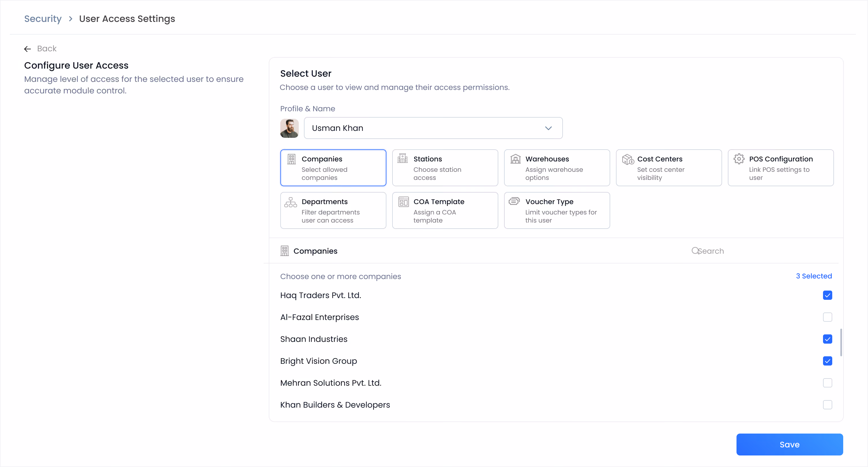
Task: Click the 3 Selected link
Action: click(814, 276)
